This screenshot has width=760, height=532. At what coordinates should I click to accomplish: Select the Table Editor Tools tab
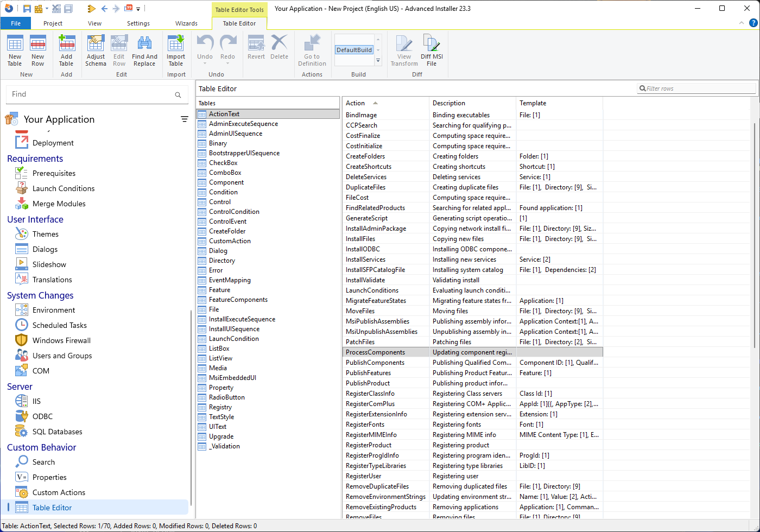[239, 10]
